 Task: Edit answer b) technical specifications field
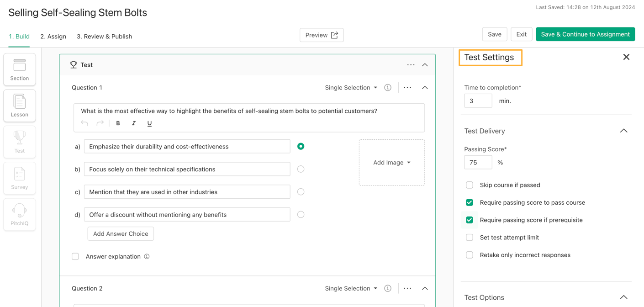(x=187, y=169)
